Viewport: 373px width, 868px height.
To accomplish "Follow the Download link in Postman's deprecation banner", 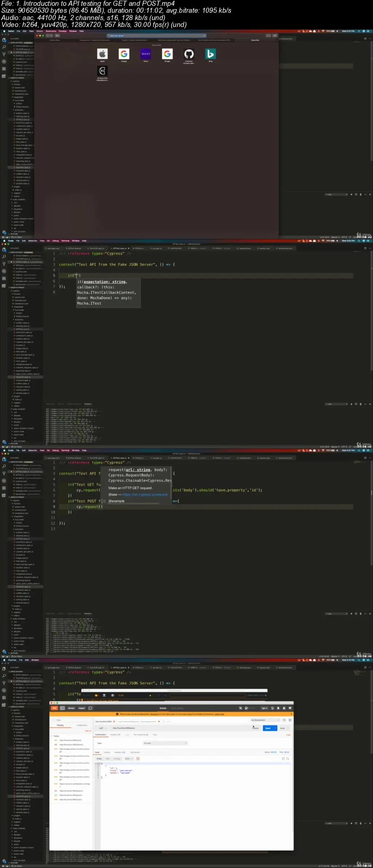I will click(x=154, y=714).
